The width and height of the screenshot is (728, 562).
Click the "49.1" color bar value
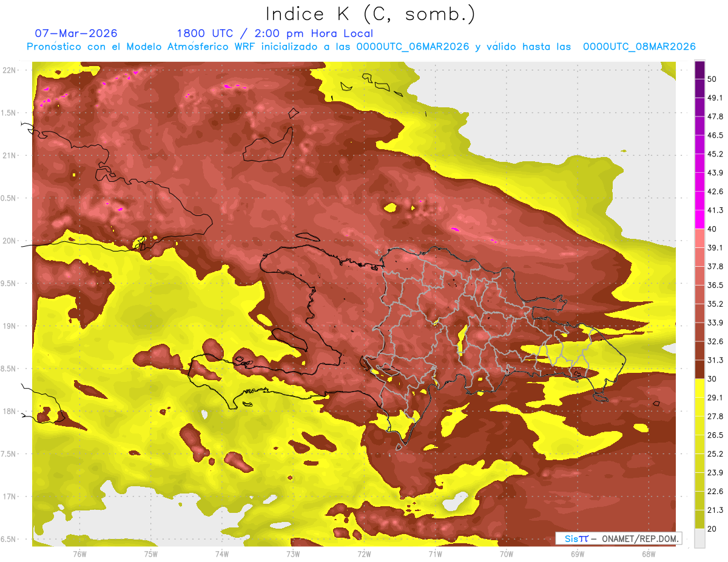point(715,98)
